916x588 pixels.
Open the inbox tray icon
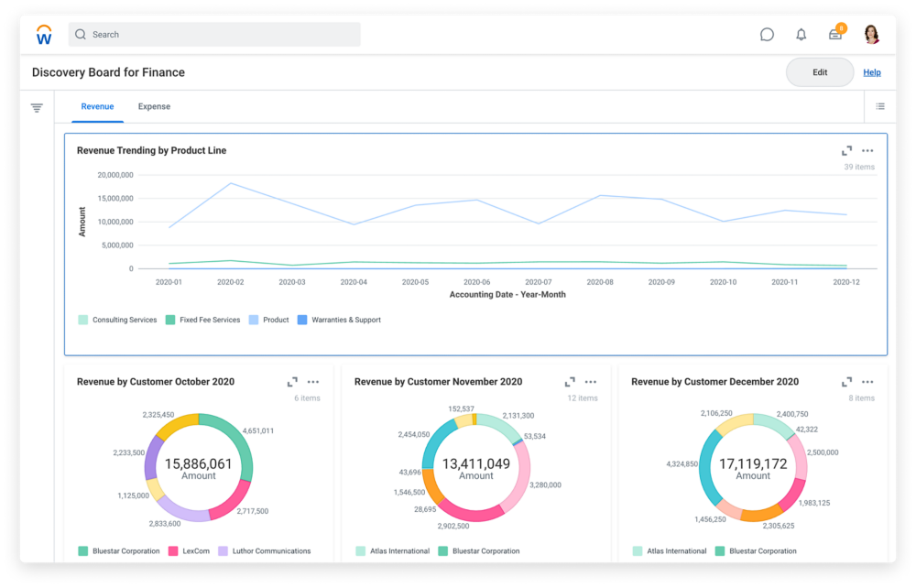click(835, 35)
